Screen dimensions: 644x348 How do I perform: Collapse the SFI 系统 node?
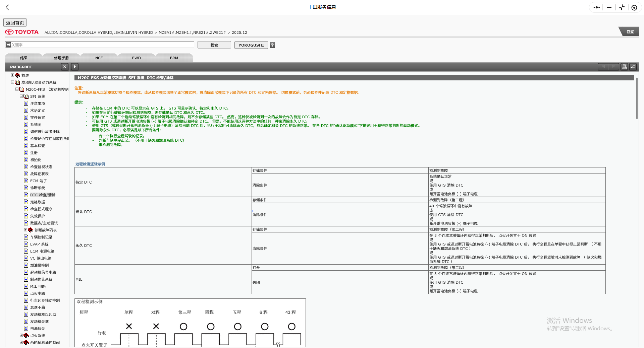[x=21, y=96]
